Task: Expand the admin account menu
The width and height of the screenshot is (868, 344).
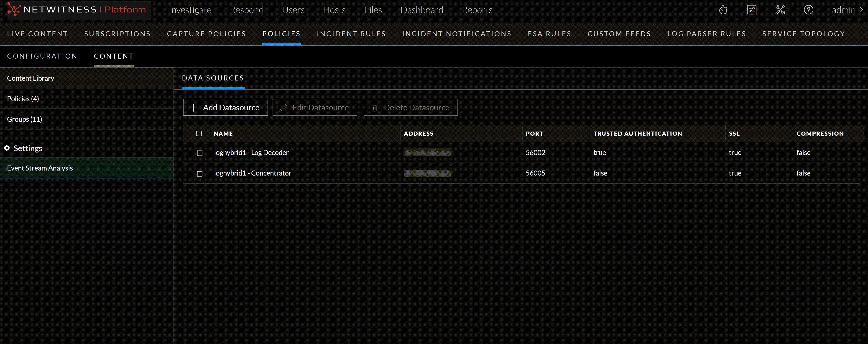Action: [x=846, y=10]
